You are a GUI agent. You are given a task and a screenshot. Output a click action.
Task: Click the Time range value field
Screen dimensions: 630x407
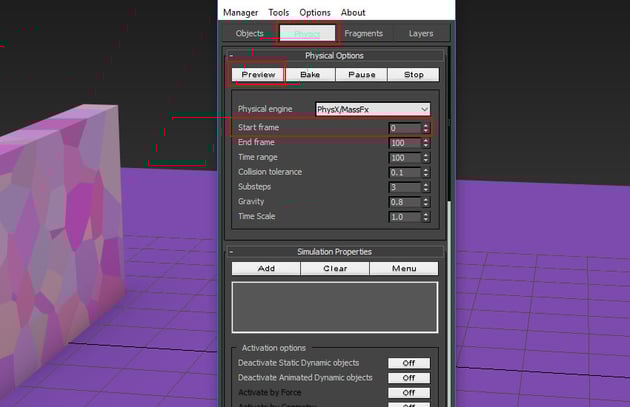(x=405, y=158)
